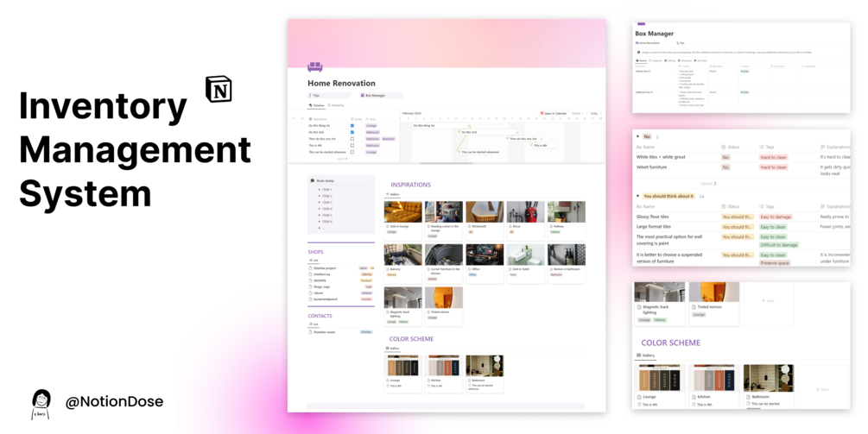Click "Large format tiles" row name

pos(653,227)
